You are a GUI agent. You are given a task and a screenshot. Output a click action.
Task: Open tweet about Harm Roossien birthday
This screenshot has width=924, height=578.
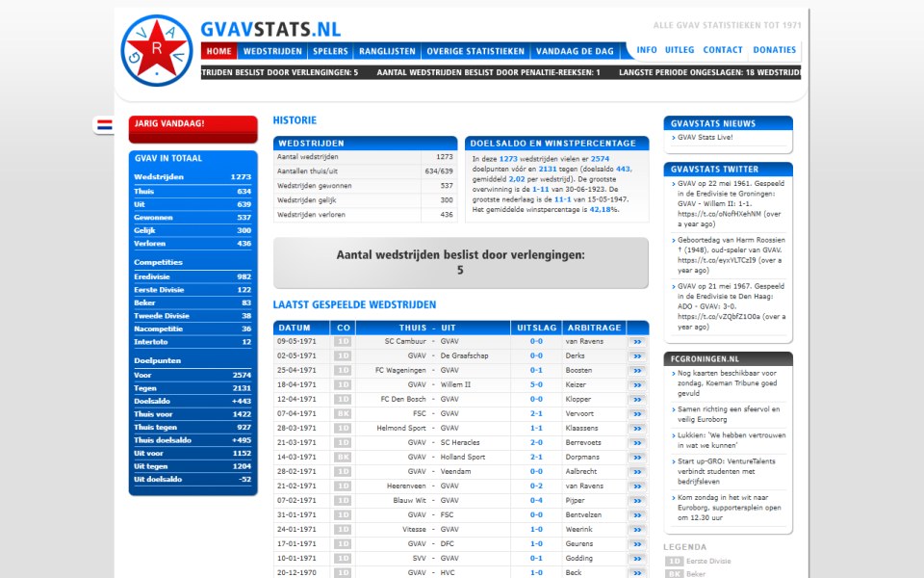(731, 255)
